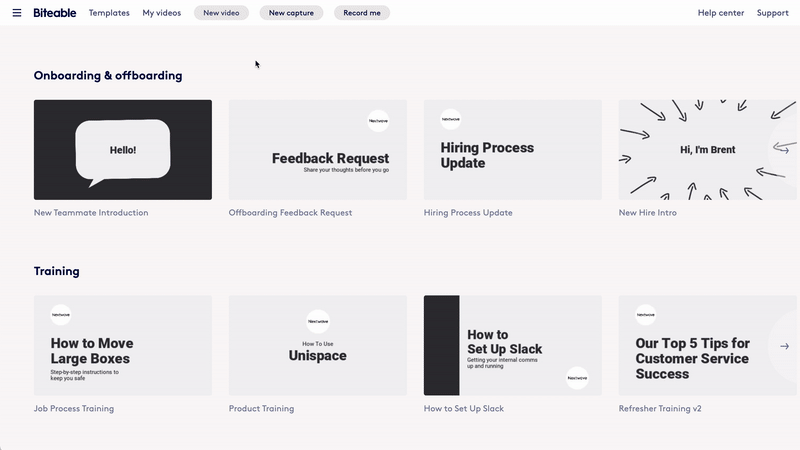This screenshot has height=450, width=800.
Task: Open the Help center link
Action: tap(720, 13)
